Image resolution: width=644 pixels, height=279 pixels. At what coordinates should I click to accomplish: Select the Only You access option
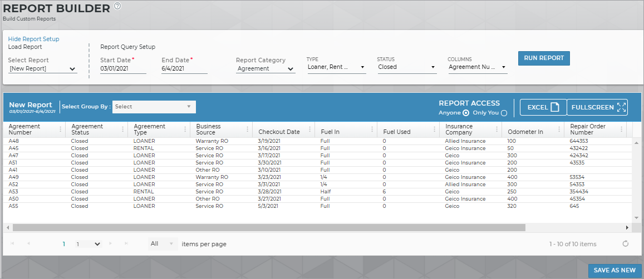tap(504, 113)
